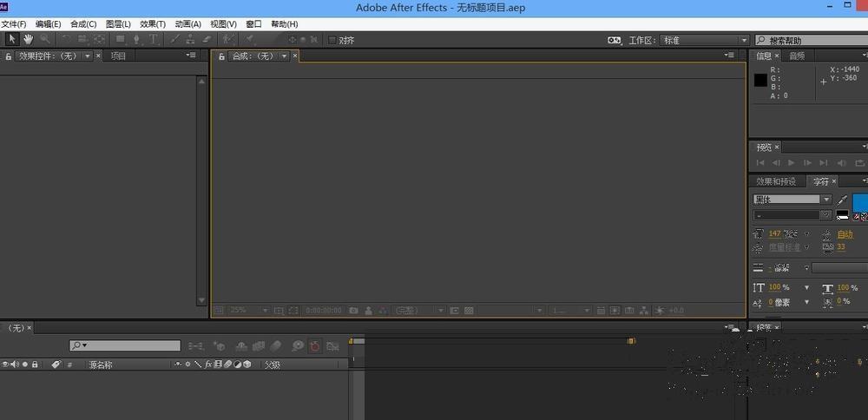Screen dimensions: 868x420
Task: Click the blue fill color swatch
Action: click(x=859, y=202)
